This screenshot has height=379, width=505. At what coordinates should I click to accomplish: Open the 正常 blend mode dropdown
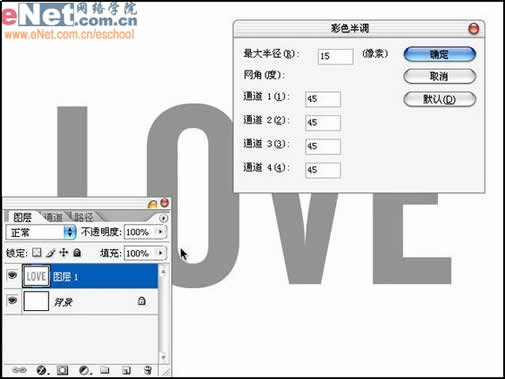point(41,232)
